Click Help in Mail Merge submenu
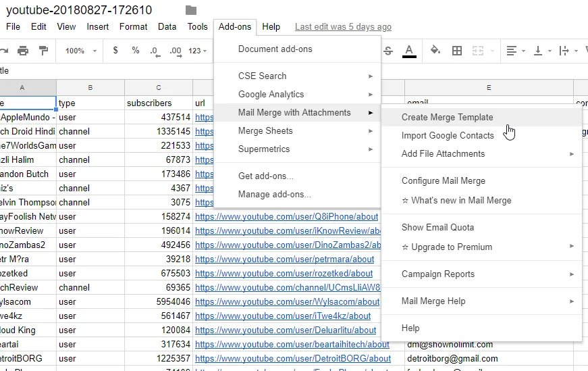 click(x=482, y=328)
